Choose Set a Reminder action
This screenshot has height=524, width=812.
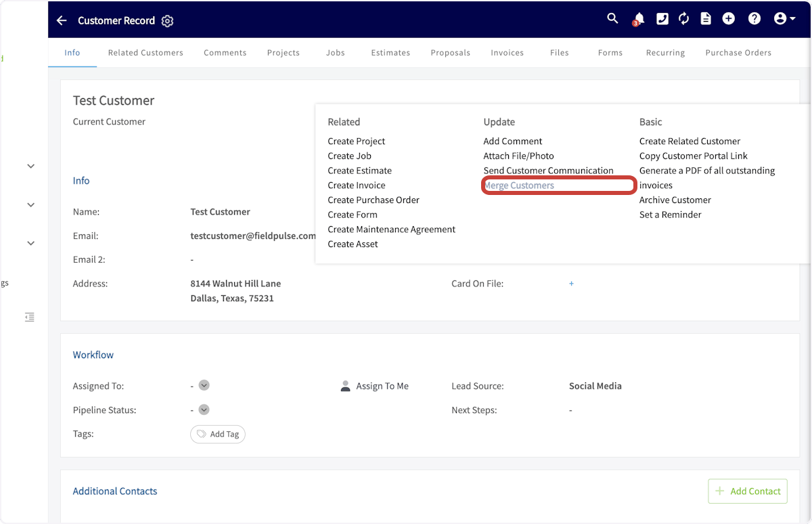[671, 215]
